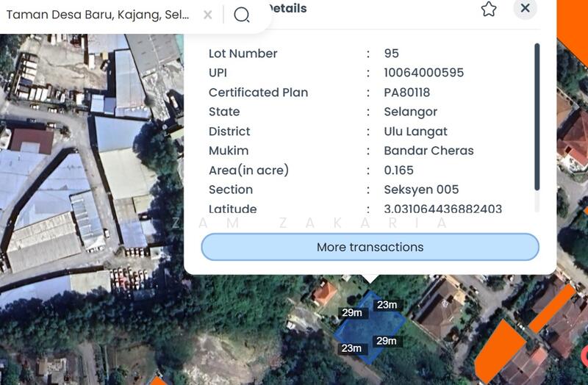Viewport: 588px width, 385px height.
Task: Click the Mukim value Bandar Cheras
Action: click(429, 151)
